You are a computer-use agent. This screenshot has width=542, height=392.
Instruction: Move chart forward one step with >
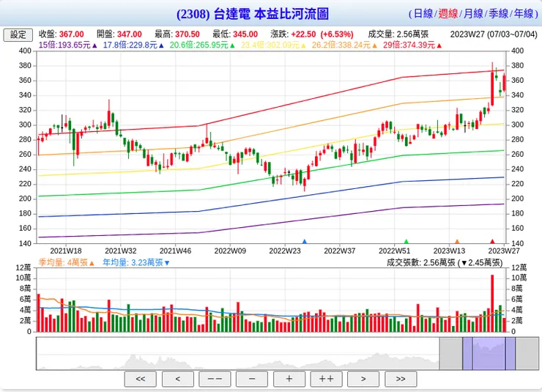click(363, 380)
